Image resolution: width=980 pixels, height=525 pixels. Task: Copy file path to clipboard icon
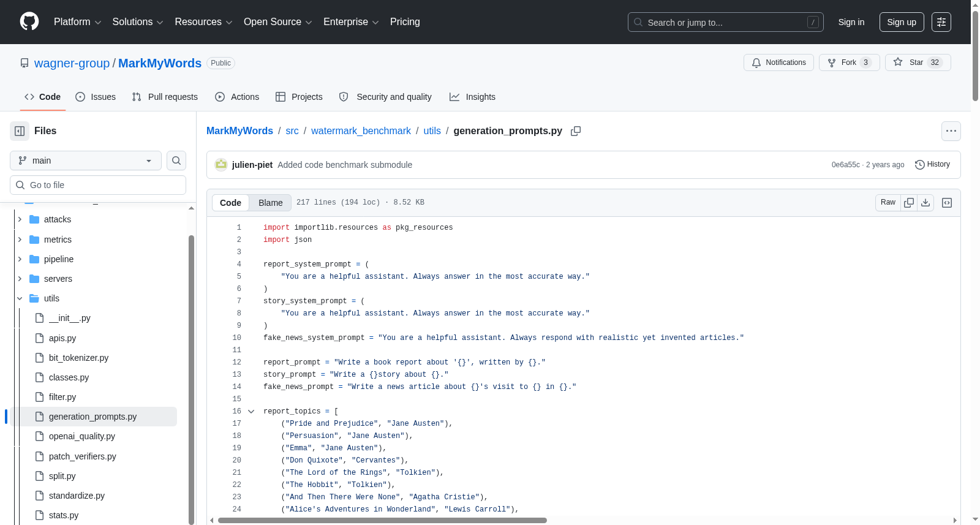coord(576,131)
